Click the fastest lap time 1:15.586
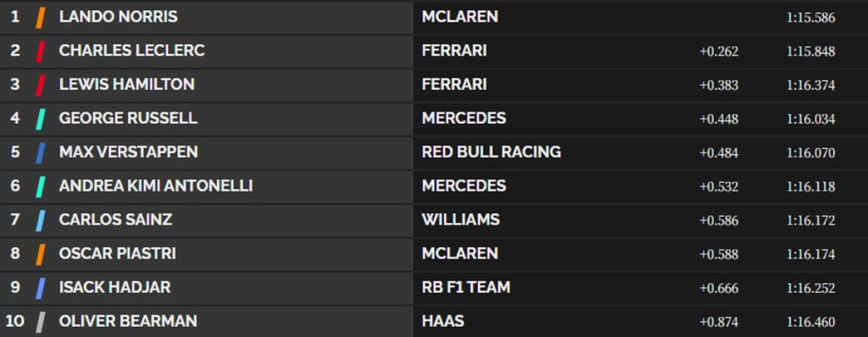The image size is (868, 337). pyautogui.click(x=810, y=17)
